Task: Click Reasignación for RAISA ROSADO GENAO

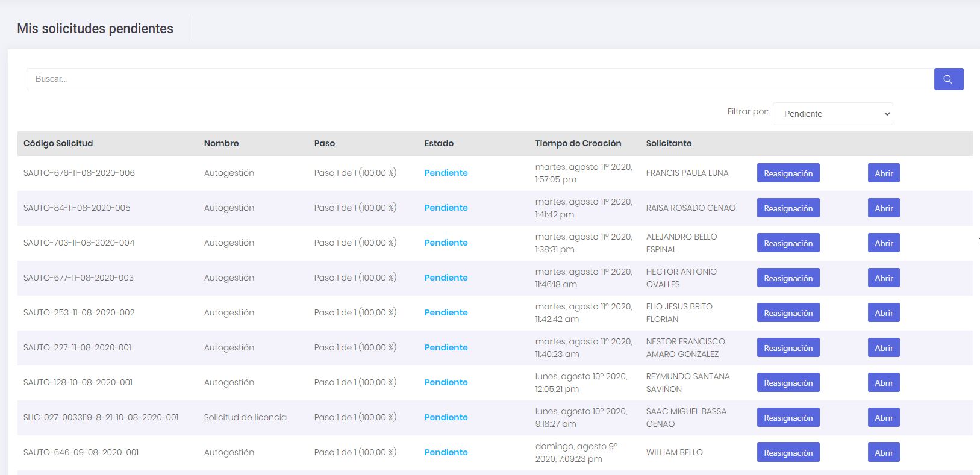Action: 788,208
